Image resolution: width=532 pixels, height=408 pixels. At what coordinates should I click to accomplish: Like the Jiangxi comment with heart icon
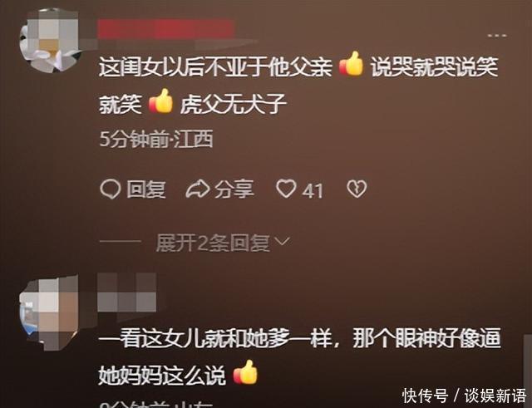click(286, 189)
